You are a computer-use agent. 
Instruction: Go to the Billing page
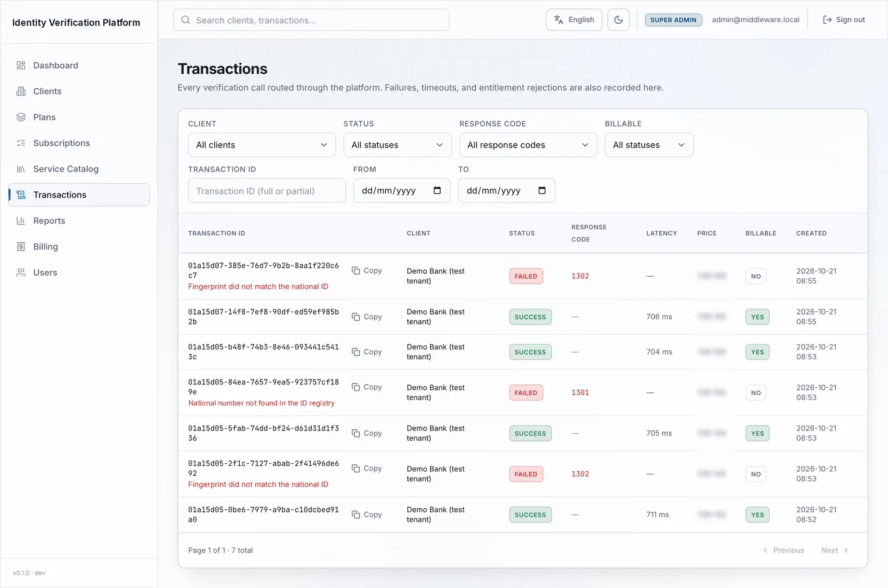pyautogui.click(x=79, y=247)
